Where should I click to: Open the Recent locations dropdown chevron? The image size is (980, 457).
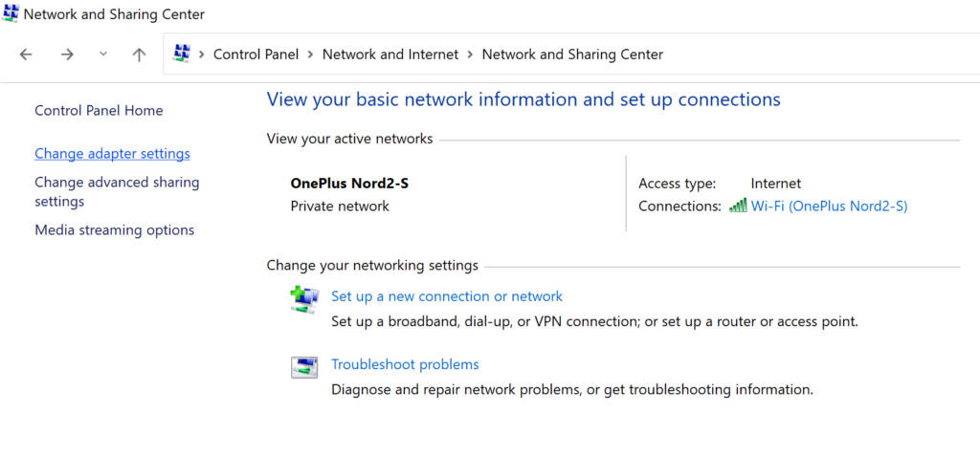[x=103, y=54]
